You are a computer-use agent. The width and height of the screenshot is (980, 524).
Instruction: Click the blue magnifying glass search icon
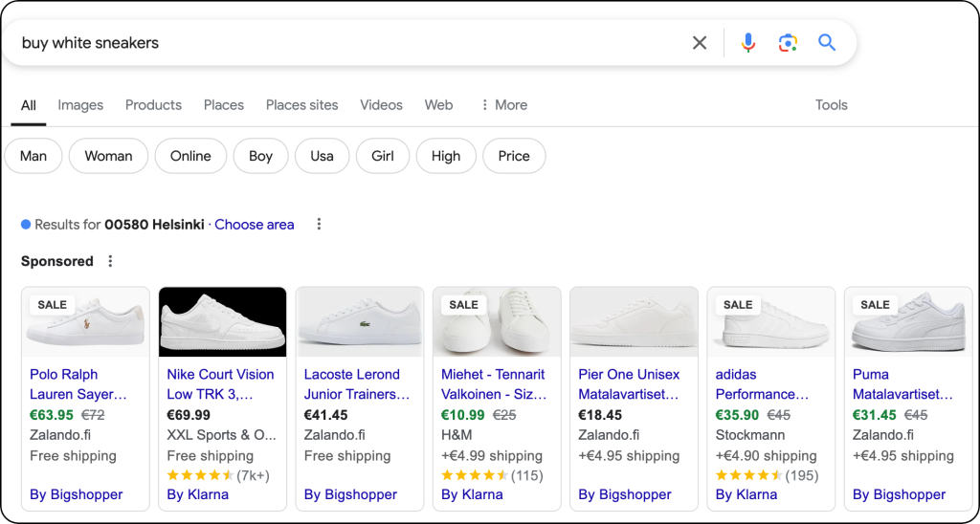click(x=827, y=43)
